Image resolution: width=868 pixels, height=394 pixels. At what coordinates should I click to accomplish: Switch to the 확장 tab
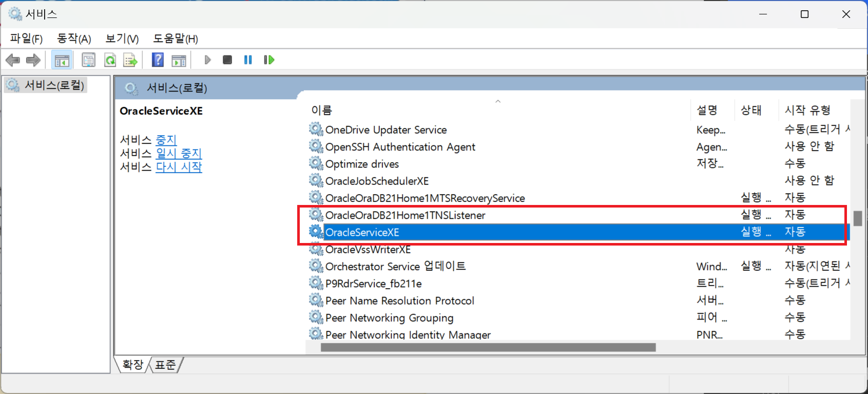(x=132, y=365)
